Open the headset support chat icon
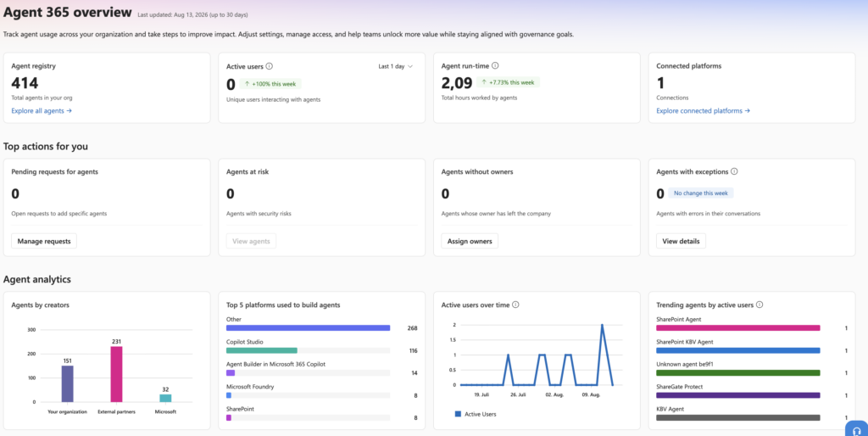This screenshot has width=868, height=436. tap(857, 429)
